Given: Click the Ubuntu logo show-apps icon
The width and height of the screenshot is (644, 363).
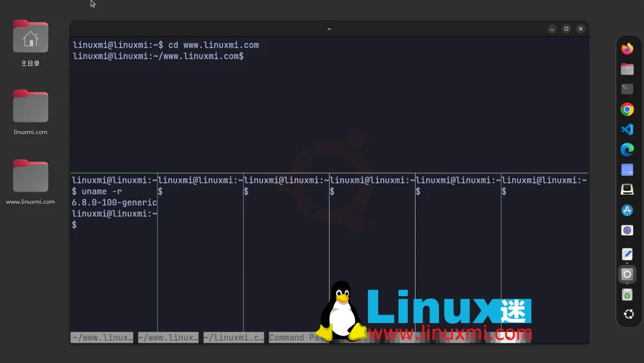Looking at the screenshot, I should click(x=628, y=315).
